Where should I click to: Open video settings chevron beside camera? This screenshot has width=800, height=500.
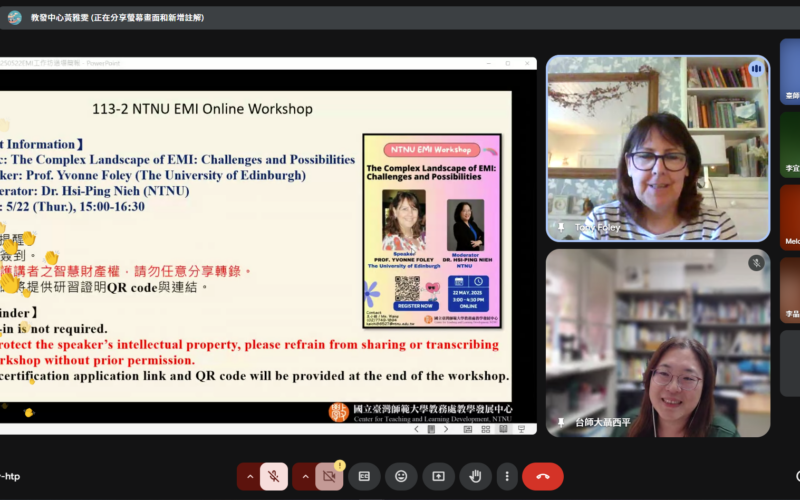pyautogui.click(x=305, y=477)
